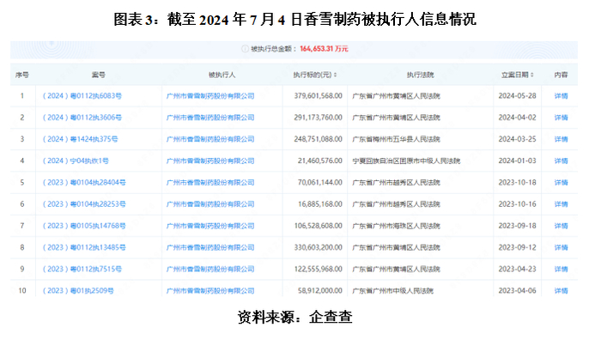Click the 被执行人 column header

coord(222,75)
